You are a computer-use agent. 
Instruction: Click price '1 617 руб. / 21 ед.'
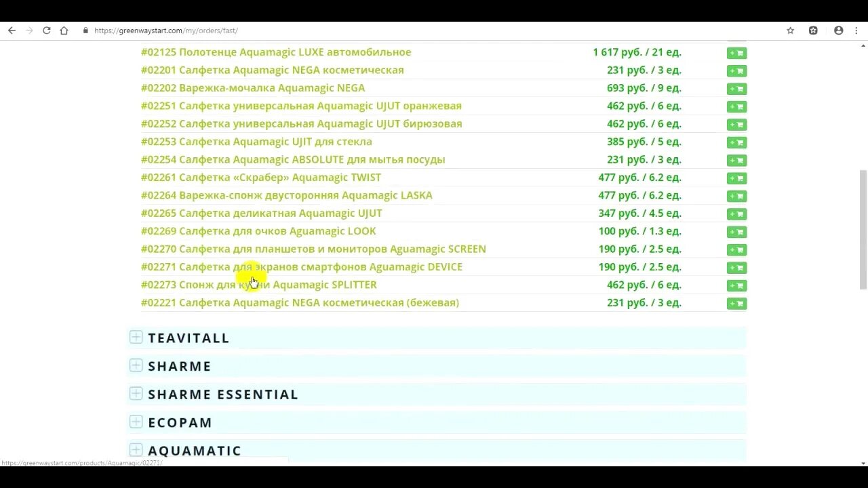[x=637, y=52]
